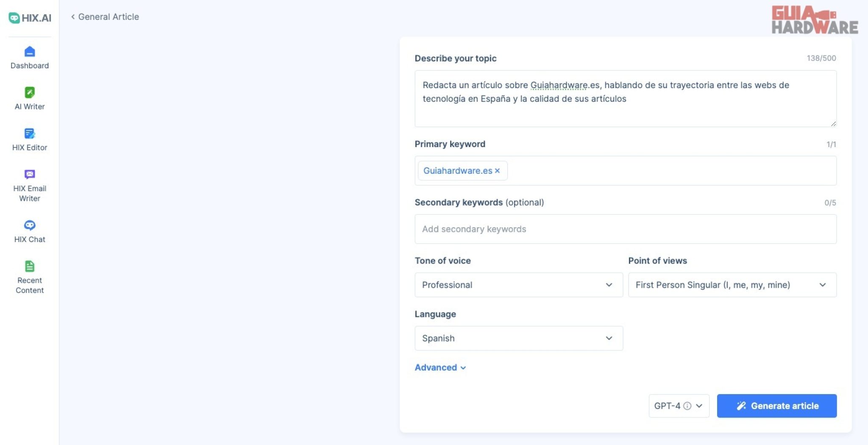Click the secondary keywords input field
Screen dimensions: 868x445
(x=625, y=229)
